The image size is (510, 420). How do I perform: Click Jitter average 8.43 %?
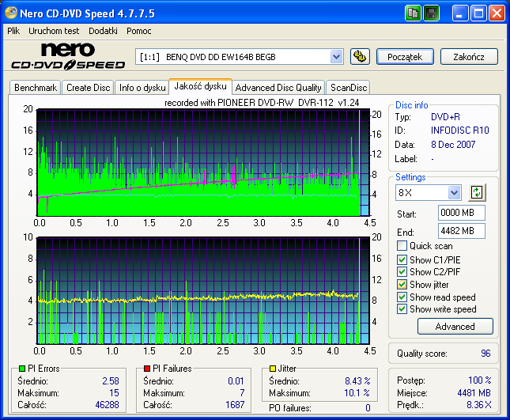[x=357, y=380]
